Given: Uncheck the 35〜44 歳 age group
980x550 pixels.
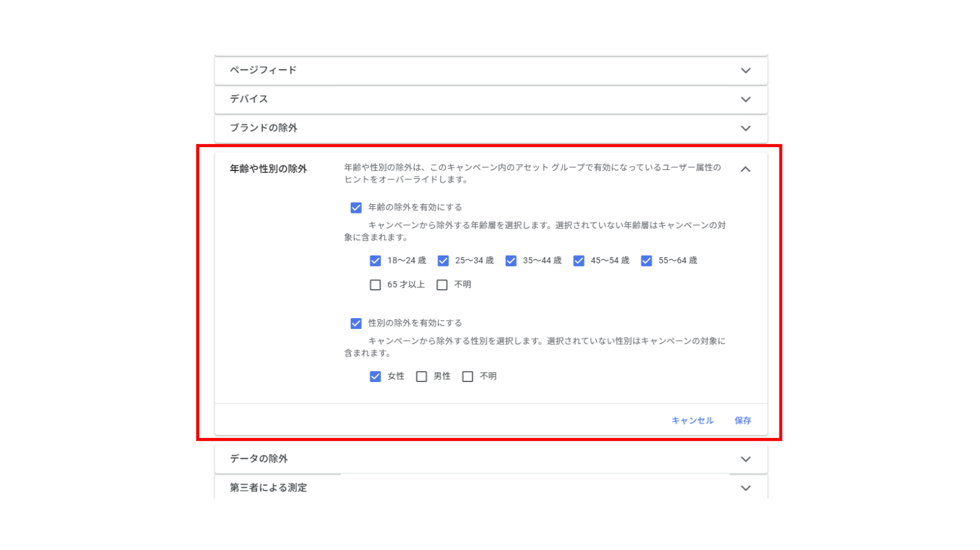Looking at the screenshot, I should click(x=511, y=261).
